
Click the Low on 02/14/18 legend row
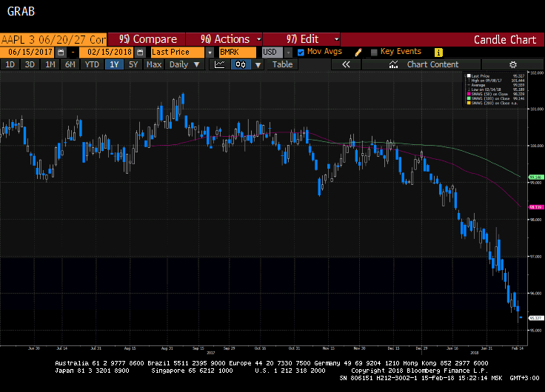point(495,89)
